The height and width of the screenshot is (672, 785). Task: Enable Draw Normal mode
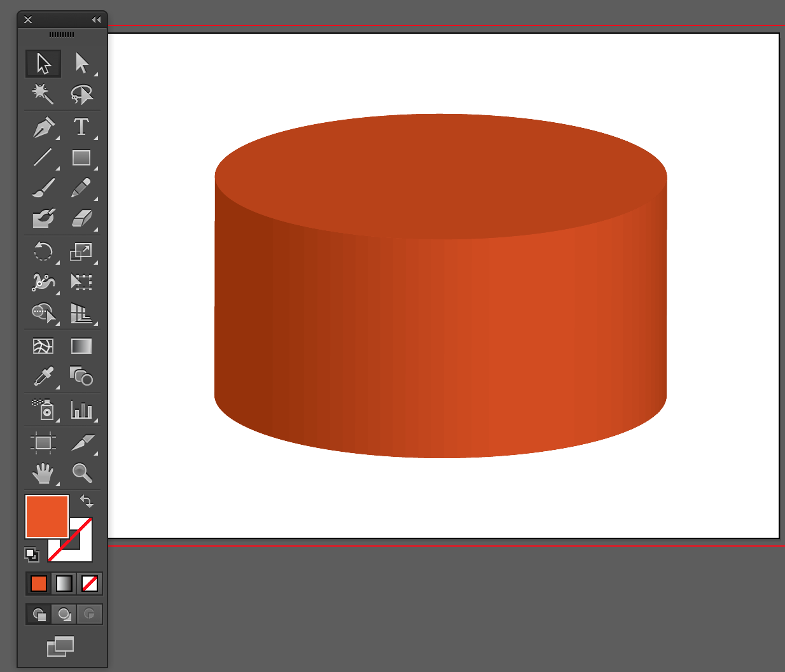tap(39, 614)
